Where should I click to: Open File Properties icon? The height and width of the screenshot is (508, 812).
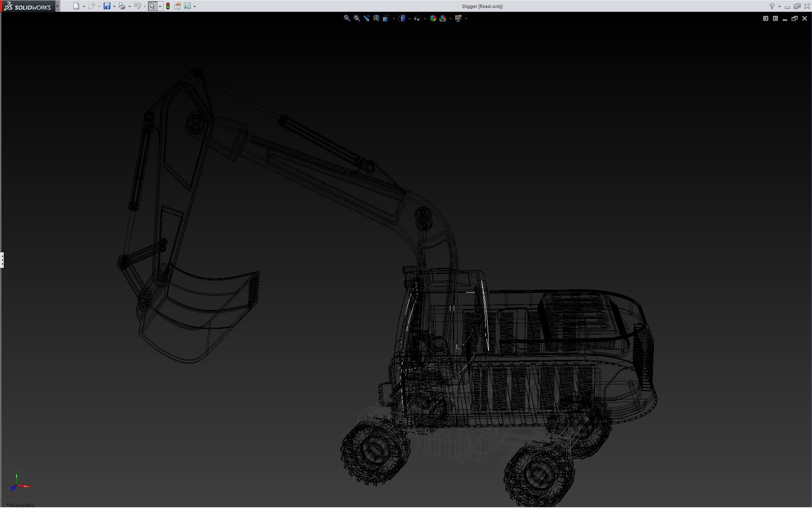[x=178, y=6]
